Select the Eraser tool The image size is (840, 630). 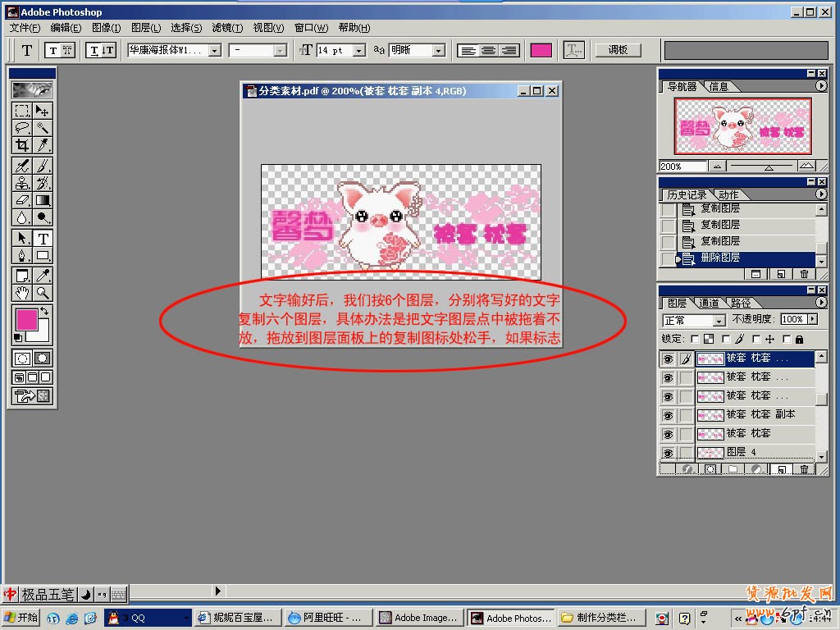(22, 200)
